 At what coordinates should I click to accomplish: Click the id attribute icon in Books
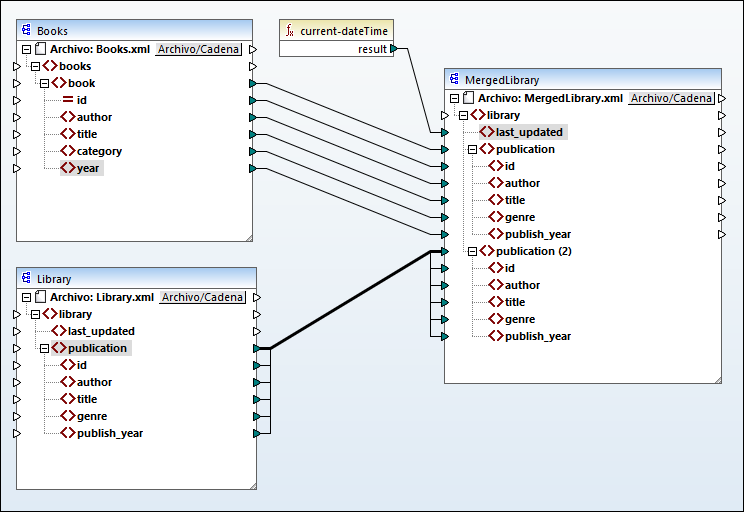[x=67, y=100]
